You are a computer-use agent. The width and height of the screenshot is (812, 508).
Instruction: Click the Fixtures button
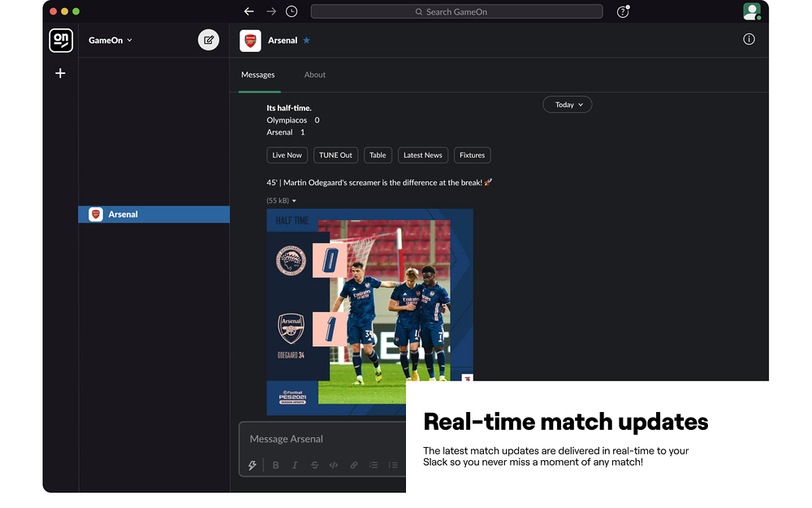pyautogui.click(x=473, y=155)
